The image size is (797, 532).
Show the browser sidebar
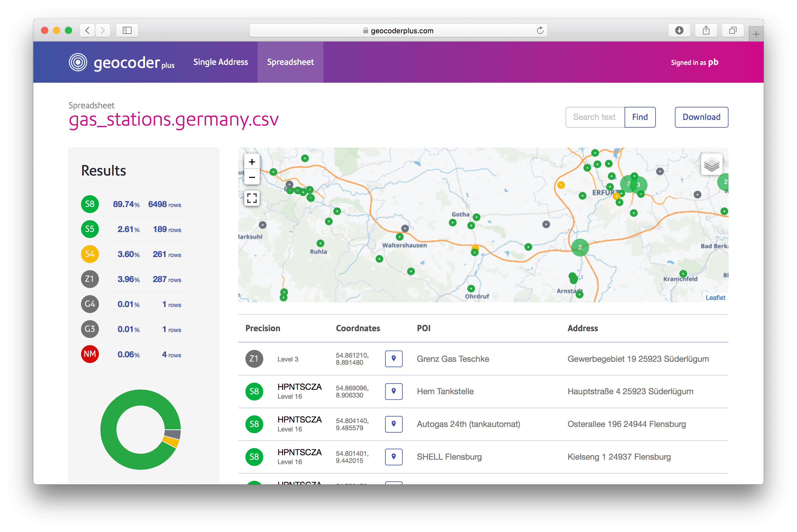point(127,31)
